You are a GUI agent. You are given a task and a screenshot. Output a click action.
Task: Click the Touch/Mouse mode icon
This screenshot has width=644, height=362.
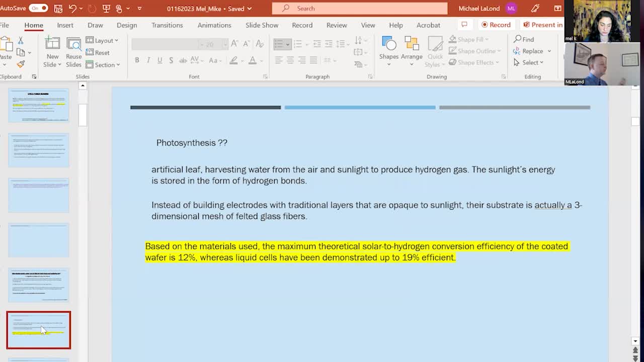coord(119,8)
